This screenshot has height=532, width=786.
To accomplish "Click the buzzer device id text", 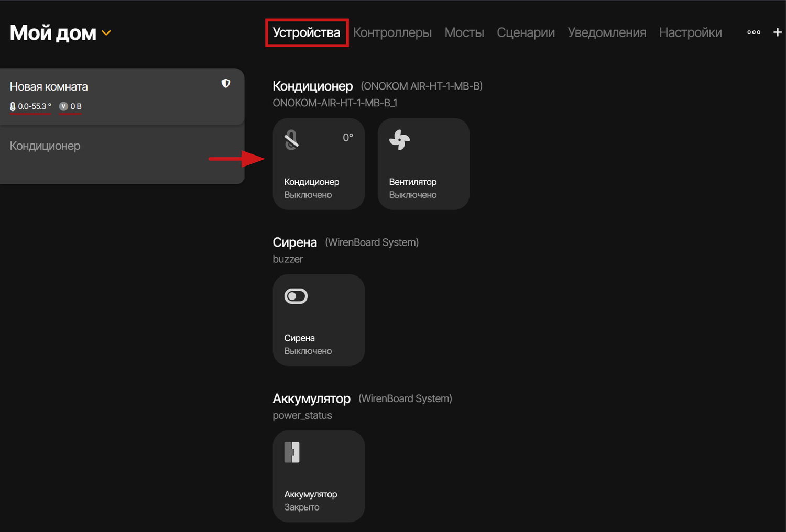I will coord(288,259).
